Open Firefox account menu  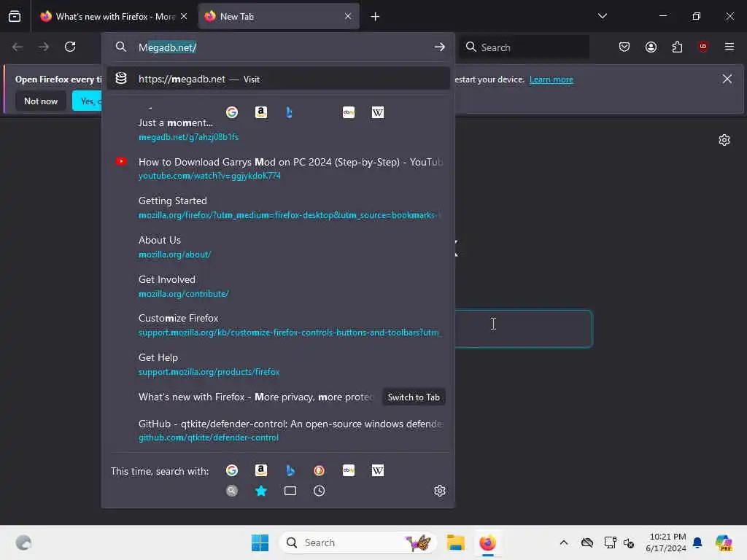click(x=651, y=47)
